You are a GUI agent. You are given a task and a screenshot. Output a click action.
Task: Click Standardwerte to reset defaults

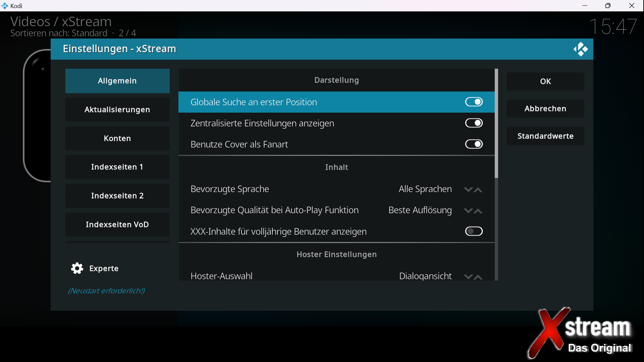point(545,136)
